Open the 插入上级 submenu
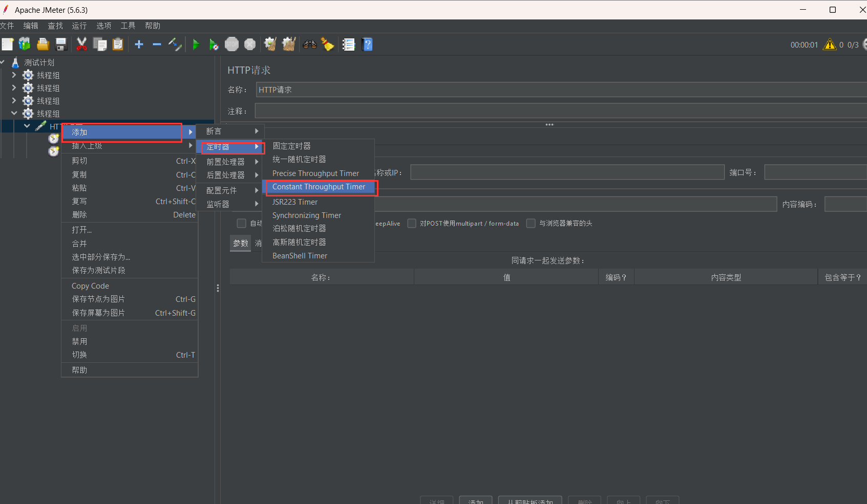The image size is (867, 504). 129,146
